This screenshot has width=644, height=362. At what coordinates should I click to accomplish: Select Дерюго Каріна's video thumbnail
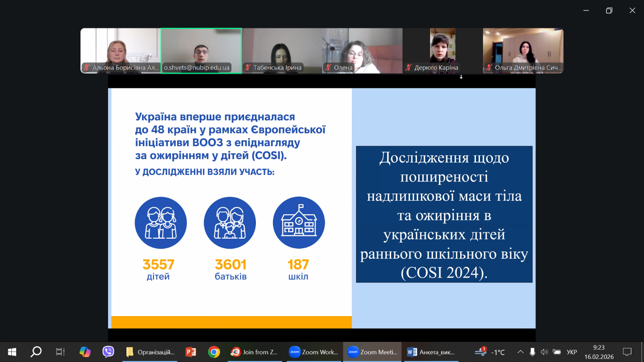(x=443, y=51)
